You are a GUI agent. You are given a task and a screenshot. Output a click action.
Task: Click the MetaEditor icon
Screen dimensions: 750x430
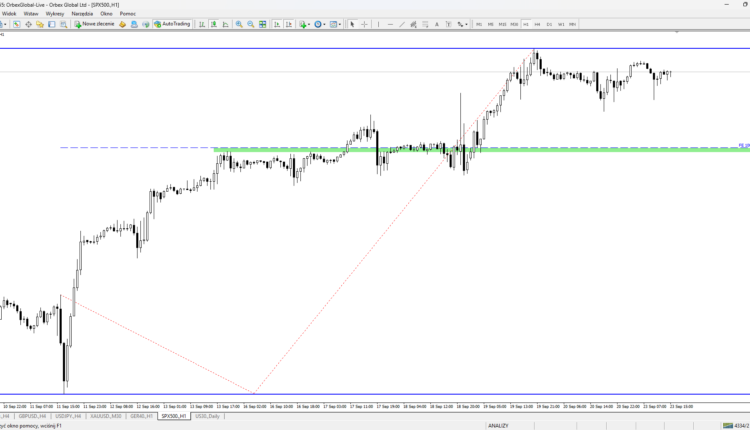click(x=122, y=24)
